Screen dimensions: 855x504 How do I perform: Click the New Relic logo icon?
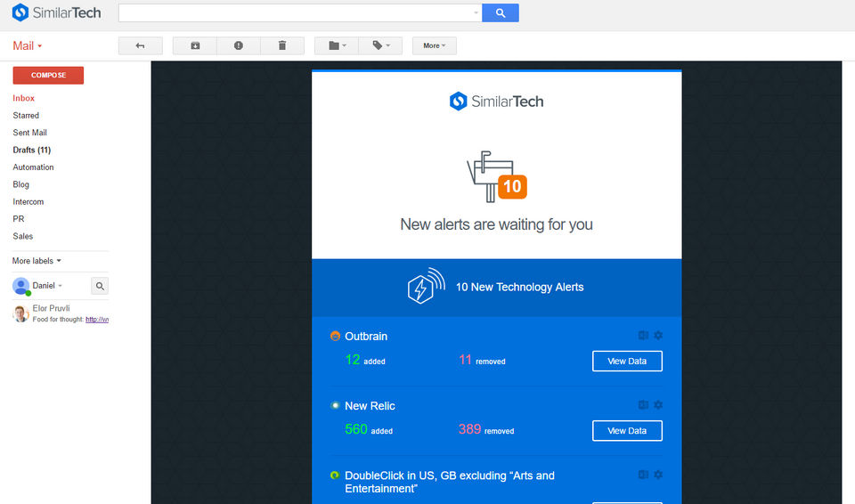[336, 405]
